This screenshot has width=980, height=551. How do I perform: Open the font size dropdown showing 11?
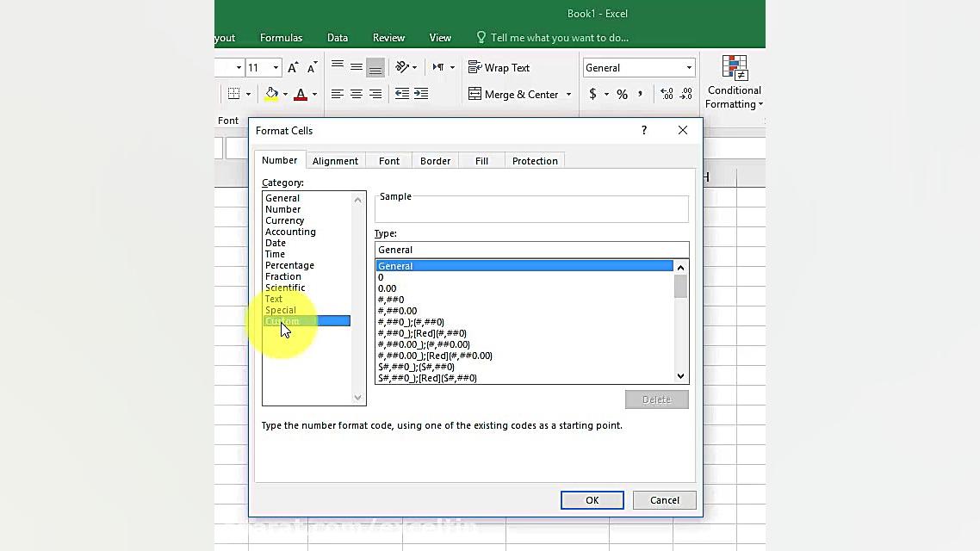[276, 67]
